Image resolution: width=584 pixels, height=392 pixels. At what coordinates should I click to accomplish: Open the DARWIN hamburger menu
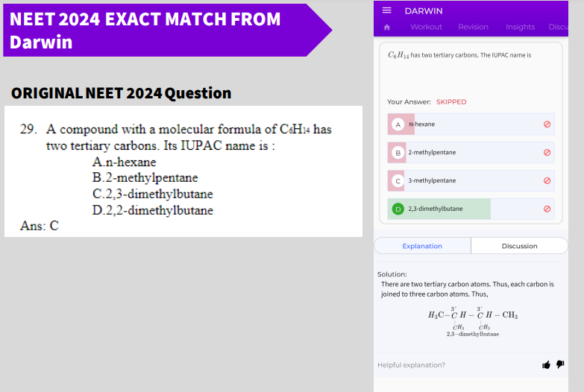click(386, 10)
